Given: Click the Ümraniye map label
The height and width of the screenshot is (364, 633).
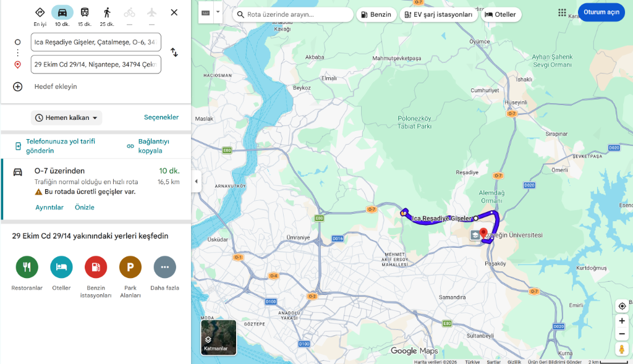Looking at the screenshot, I should (x=298, y=238).
